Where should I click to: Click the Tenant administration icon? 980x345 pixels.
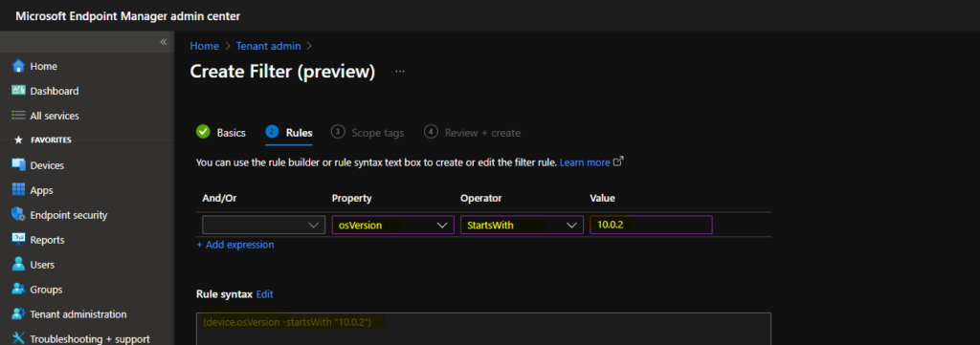pyautogui.click(x=18, y=314)
